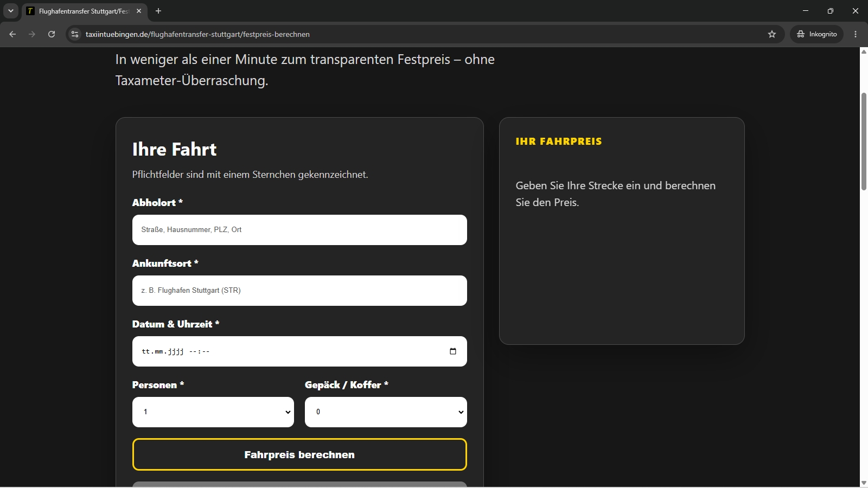Open the Inkognito profile button
Viewport: 868px width, 488px height.
point(816,34)
